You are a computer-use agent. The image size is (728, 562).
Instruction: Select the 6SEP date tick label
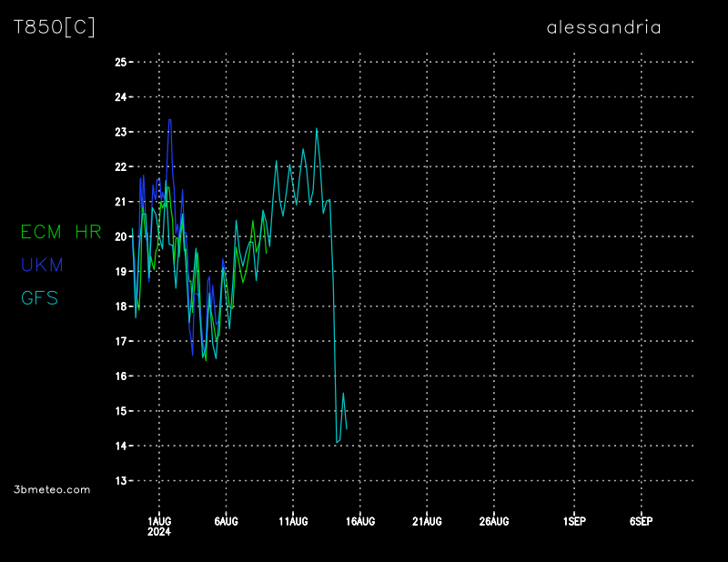pos(642,521)
